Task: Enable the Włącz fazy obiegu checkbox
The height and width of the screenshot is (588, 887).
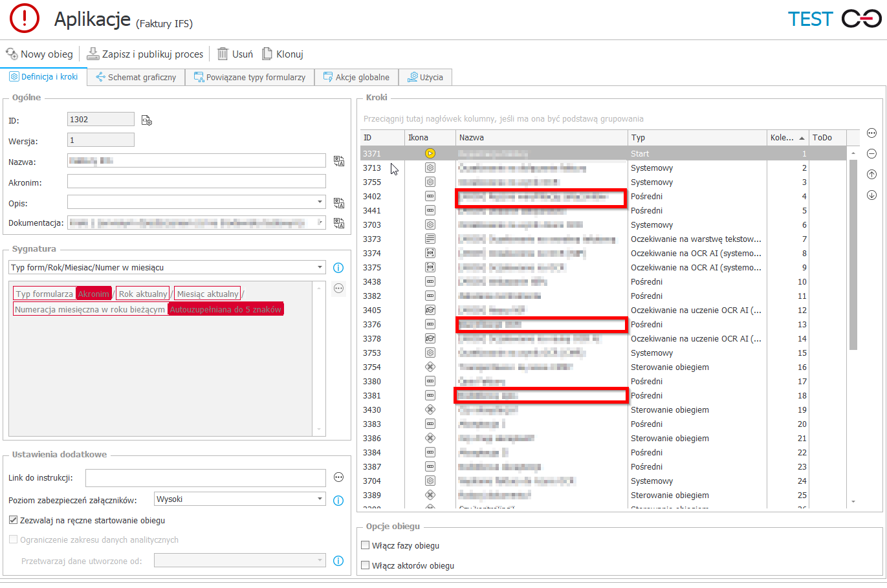Action: [366, 545]
